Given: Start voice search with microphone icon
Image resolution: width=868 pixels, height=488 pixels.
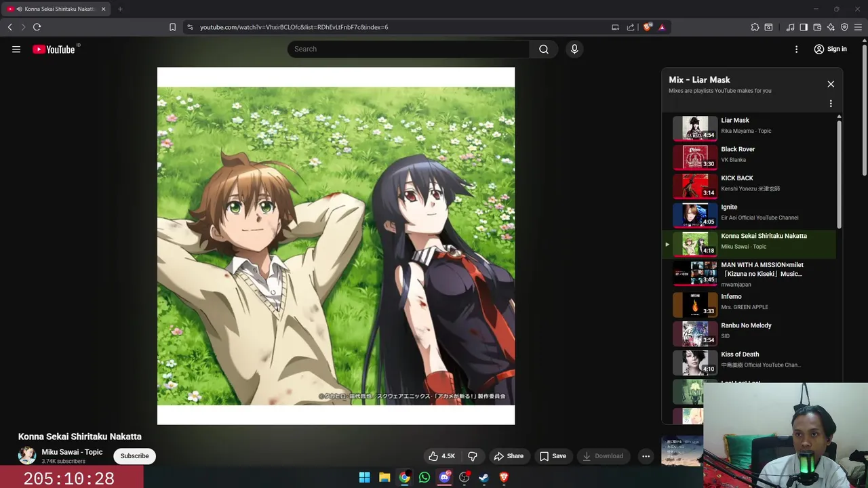Looking at the screenshot, I should tap(574, 49).
